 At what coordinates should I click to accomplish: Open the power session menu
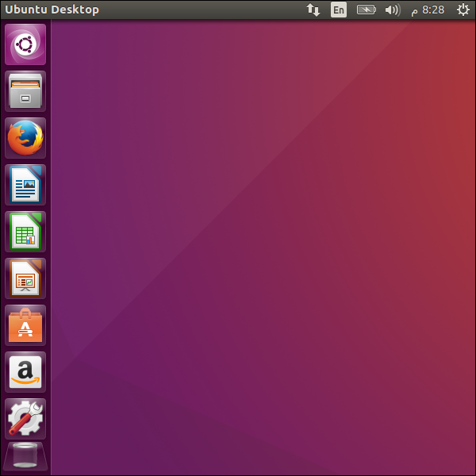pyautogui.click(x=463, y=10)
